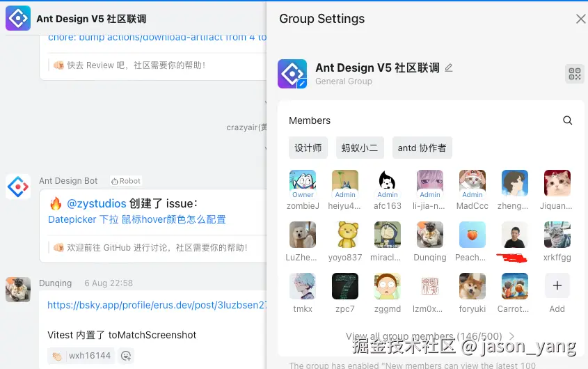Open the bsky.app post link
Viewport: 588px width, 369px height.
157,305
